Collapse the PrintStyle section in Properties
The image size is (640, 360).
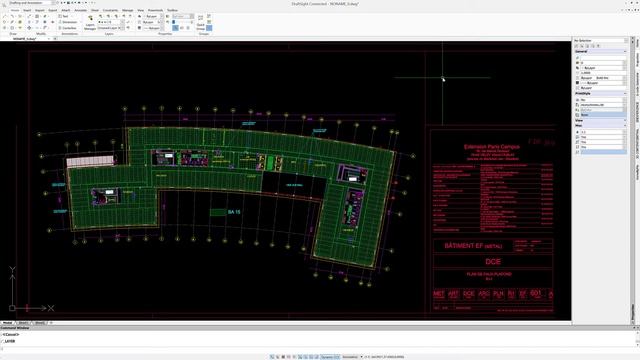[x=624, y=93]
